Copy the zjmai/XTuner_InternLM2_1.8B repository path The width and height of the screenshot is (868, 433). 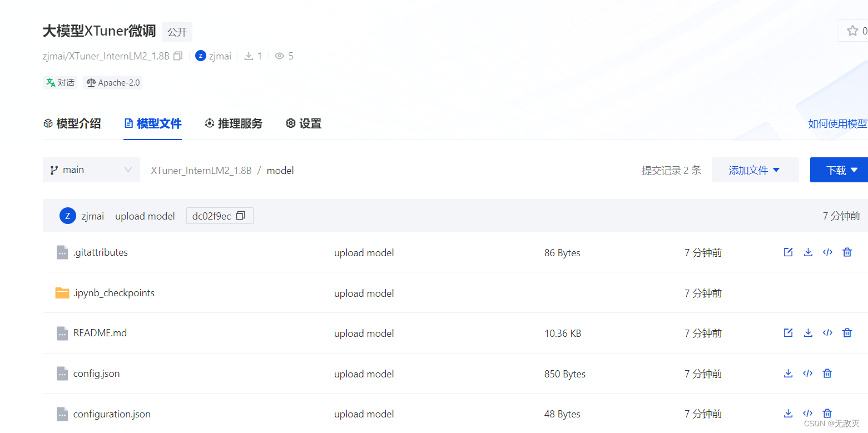pyautogui.click(x=178, y=56)
